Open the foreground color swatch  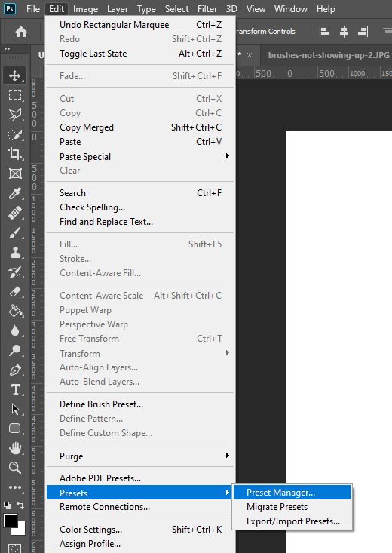coord(11,521)
